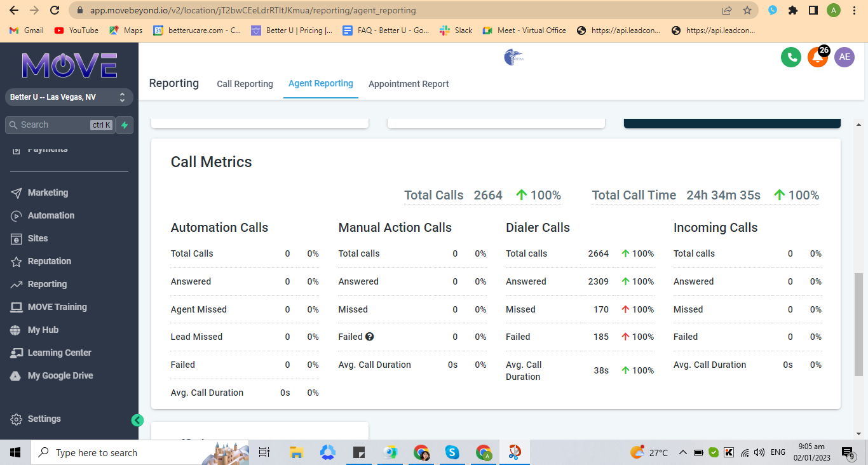Viewport: 868px width, 465px height.
Task: Open the Better U -- Las Vegas location switcher
Action: [69, 97]
